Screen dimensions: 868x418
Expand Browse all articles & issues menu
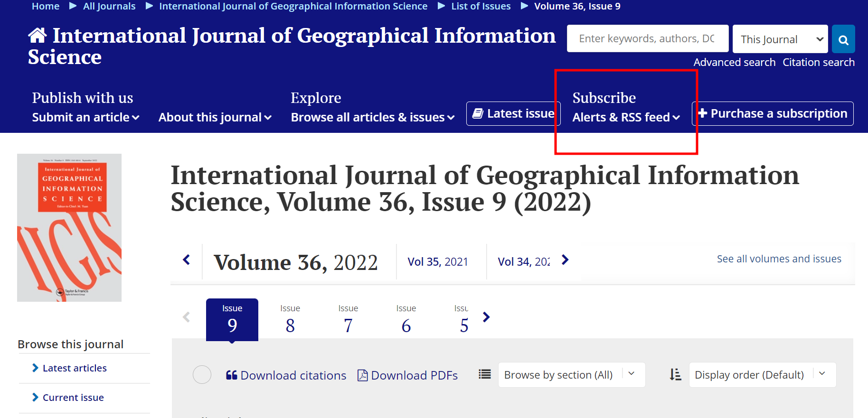point(373,117)
